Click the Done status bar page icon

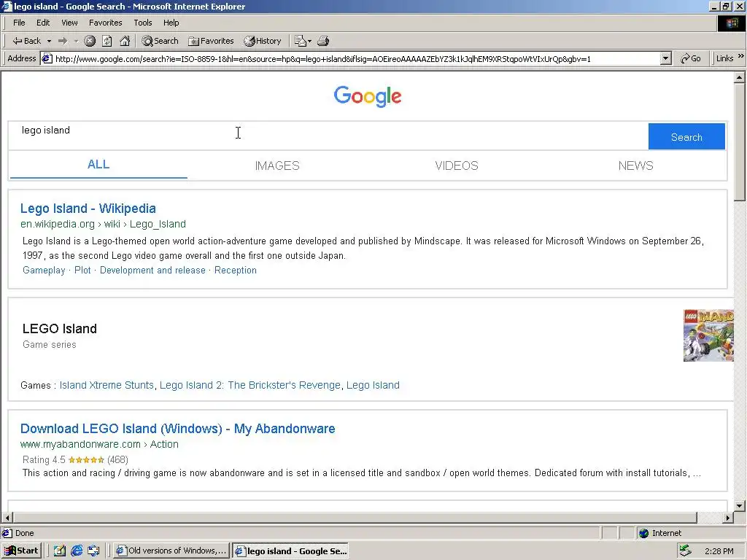pos(7,533)
